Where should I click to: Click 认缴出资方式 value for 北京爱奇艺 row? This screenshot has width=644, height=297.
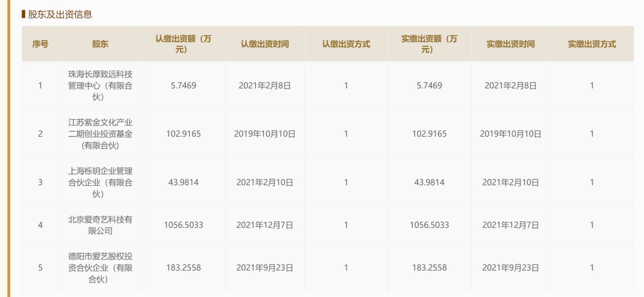[x=346, y=225]
